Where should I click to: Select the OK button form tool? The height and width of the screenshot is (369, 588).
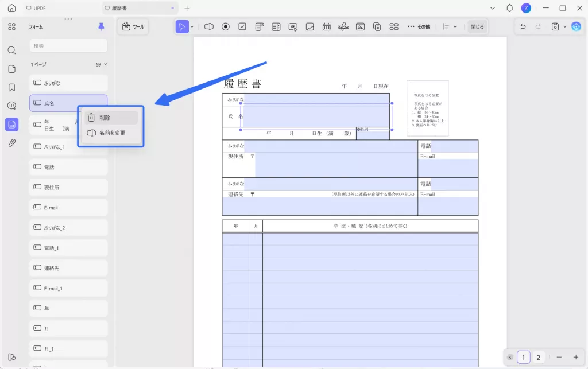(x=293, y=26)
